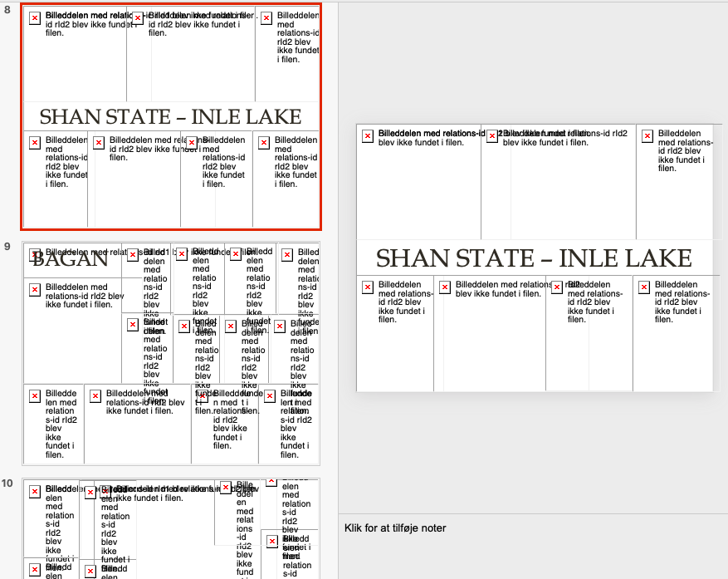Click slide number 9 label

click(x=7, y=247)
